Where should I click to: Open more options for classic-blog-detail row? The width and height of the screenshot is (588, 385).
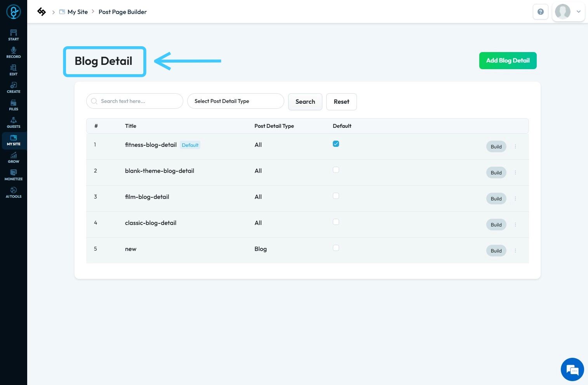(515, 225)
